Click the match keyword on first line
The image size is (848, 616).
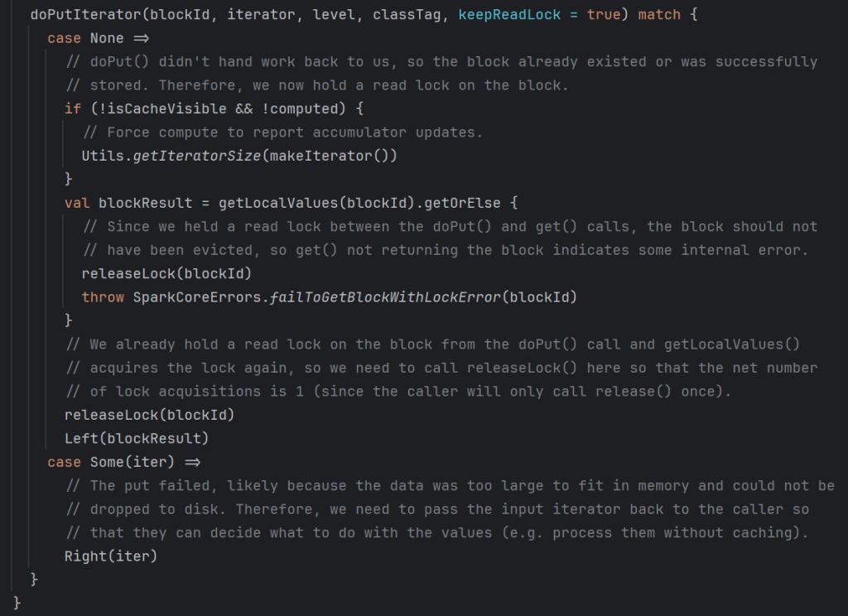tap(659, 15)
